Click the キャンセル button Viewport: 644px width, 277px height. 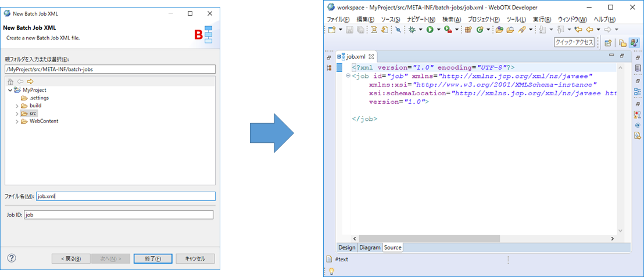(x=195, y=258)
